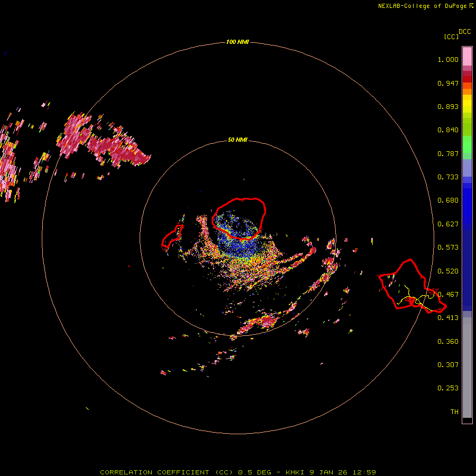Select the 0.520 scale value

coord(448,271)
